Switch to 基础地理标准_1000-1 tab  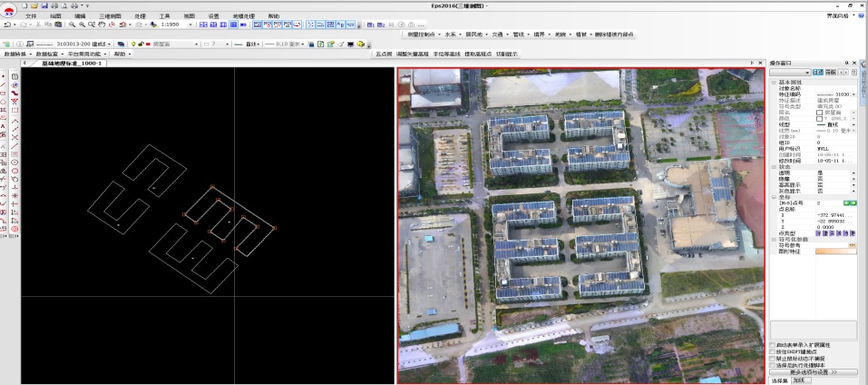tap(71, 64)
